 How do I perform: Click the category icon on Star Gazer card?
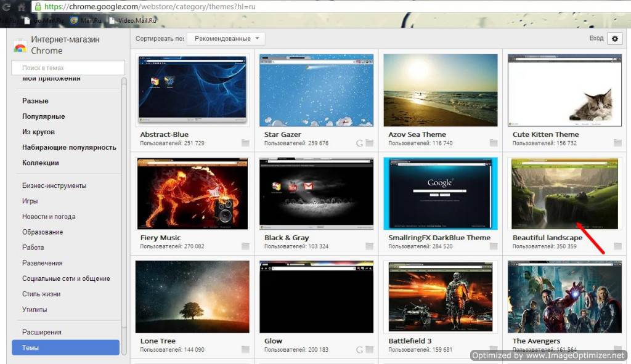[370, 143]
